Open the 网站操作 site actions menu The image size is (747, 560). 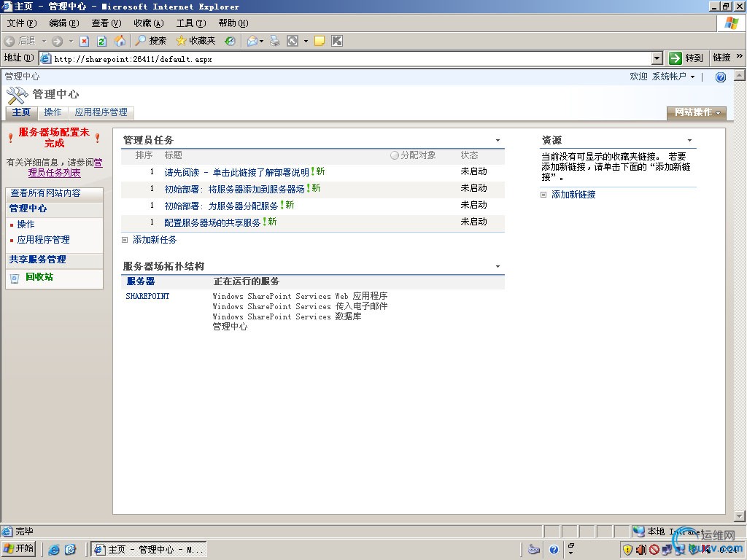(697, 113)
